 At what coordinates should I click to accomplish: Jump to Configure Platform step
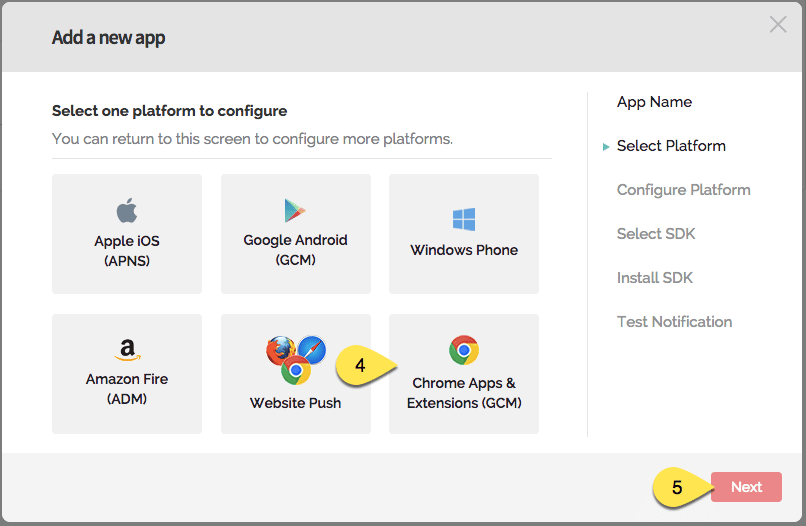pyautogui.click(x=683, y=190)
